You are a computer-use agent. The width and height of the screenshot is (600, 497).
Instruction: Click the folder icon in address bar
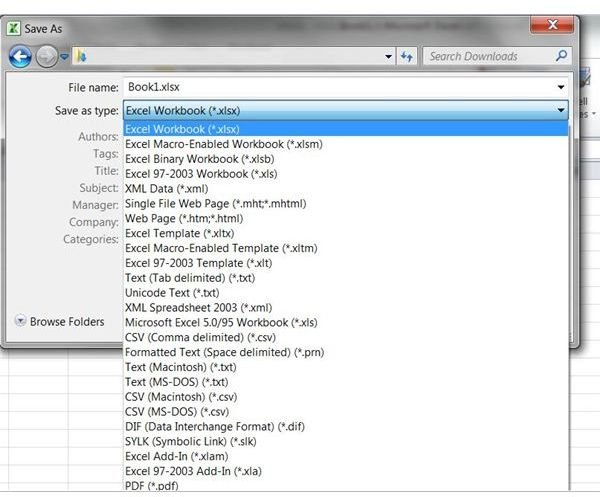(81, 57)
